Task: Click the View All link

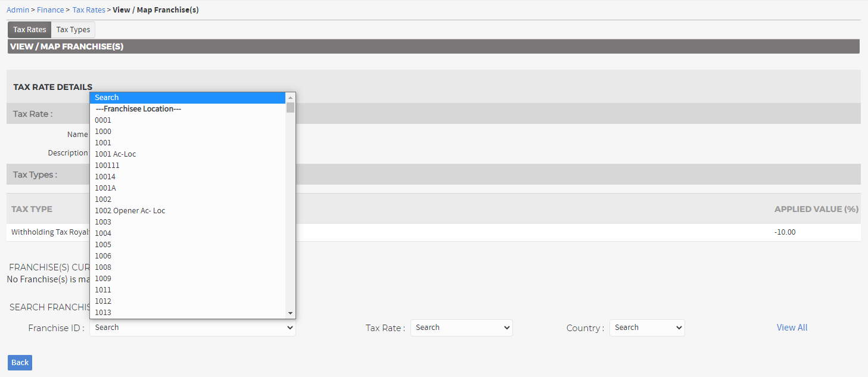Action: coord(792,328)
